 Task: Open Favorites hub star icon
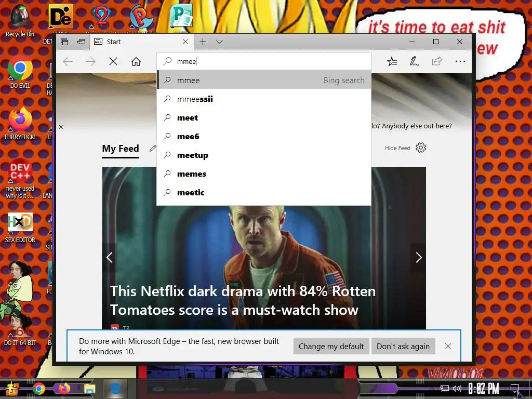(392, 61)
